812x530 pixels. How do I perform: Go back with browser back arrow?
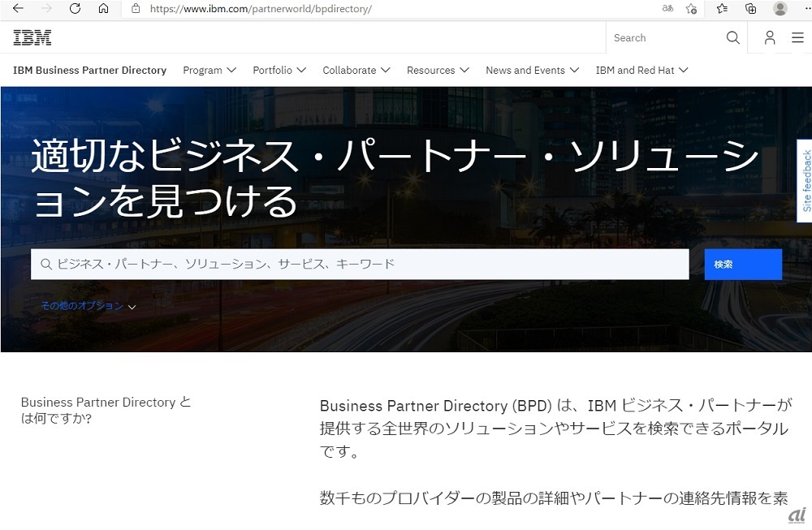(18, 8)
